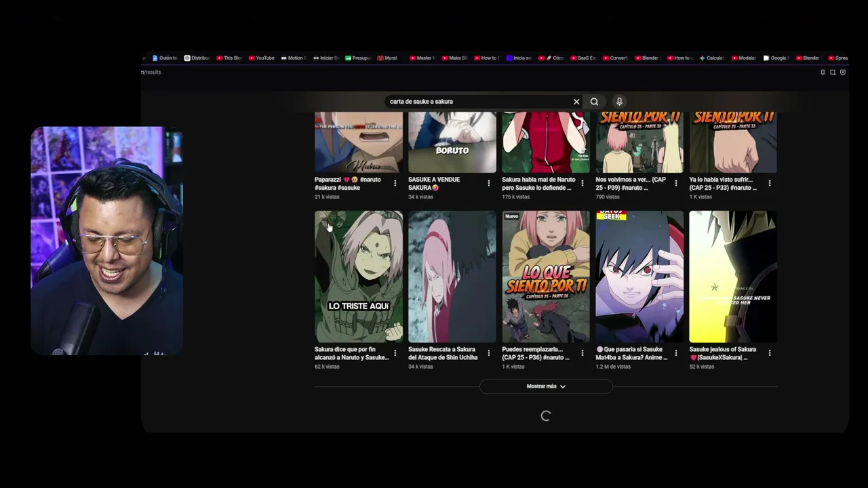The height and width of the screenshot is (488, 868).
Task: Open title Puedes reemplazarla (CAP 25 - P36)
Action: click(x=536, y=353)
